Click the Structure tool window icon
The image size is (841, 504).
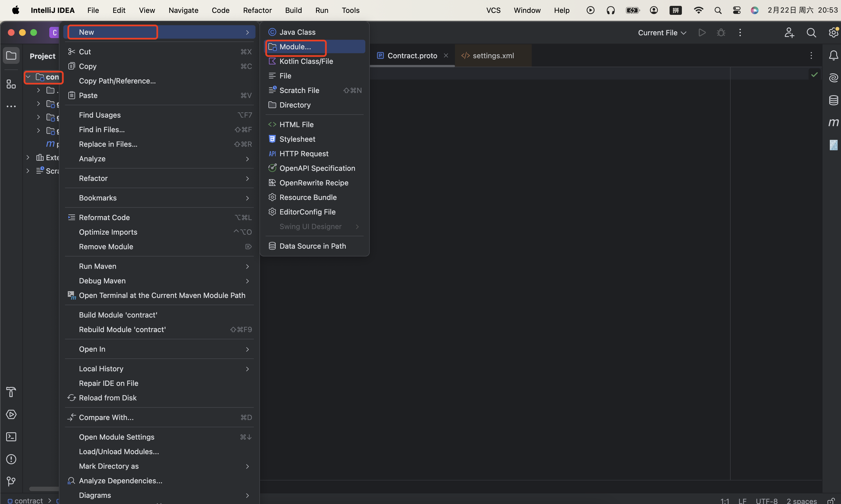tap(11, 84)
